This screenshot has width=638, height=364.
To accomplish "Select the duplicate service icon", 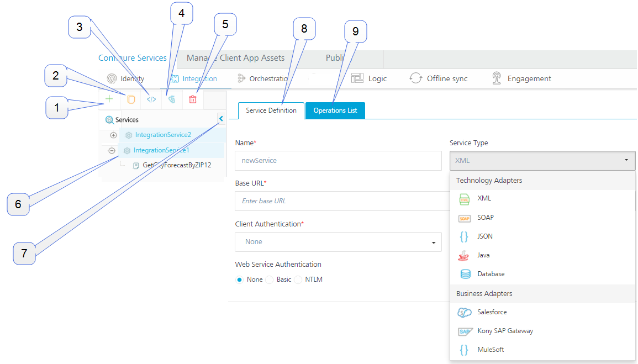I will [130, 99].
